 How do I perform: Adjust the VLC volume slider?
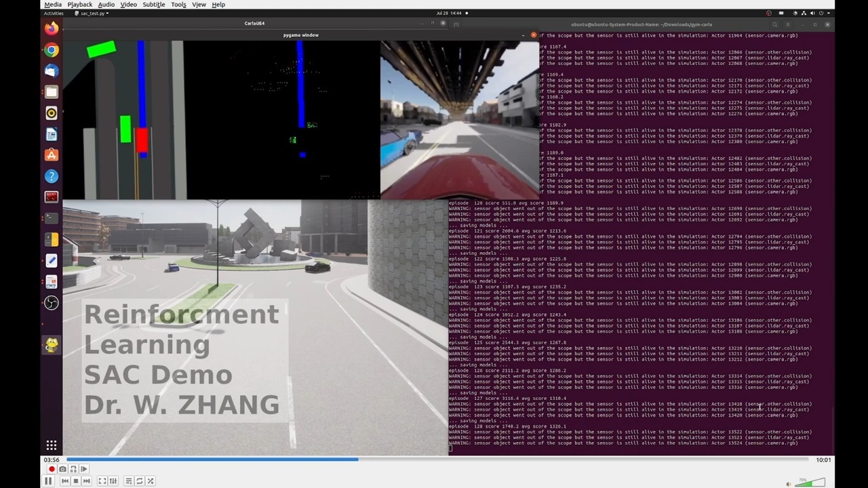810,483
